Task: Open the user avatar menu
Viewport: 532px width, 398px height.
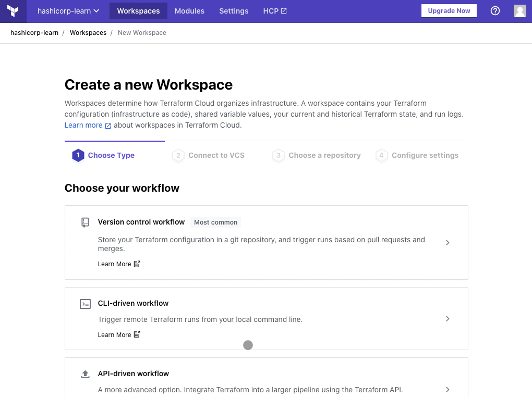Action: coord(520,11)
